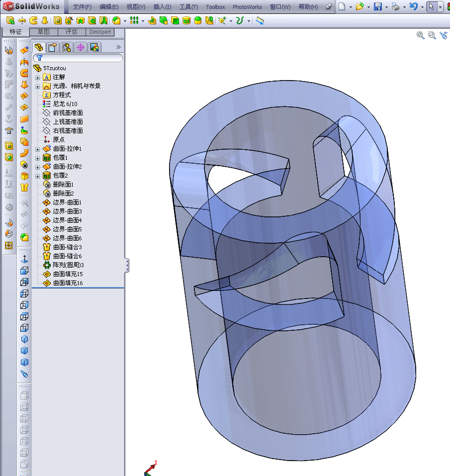Viewport: 450px width, 476px height.
Task: Select 删除面1 in the feature tree
Action: [63, 185]
